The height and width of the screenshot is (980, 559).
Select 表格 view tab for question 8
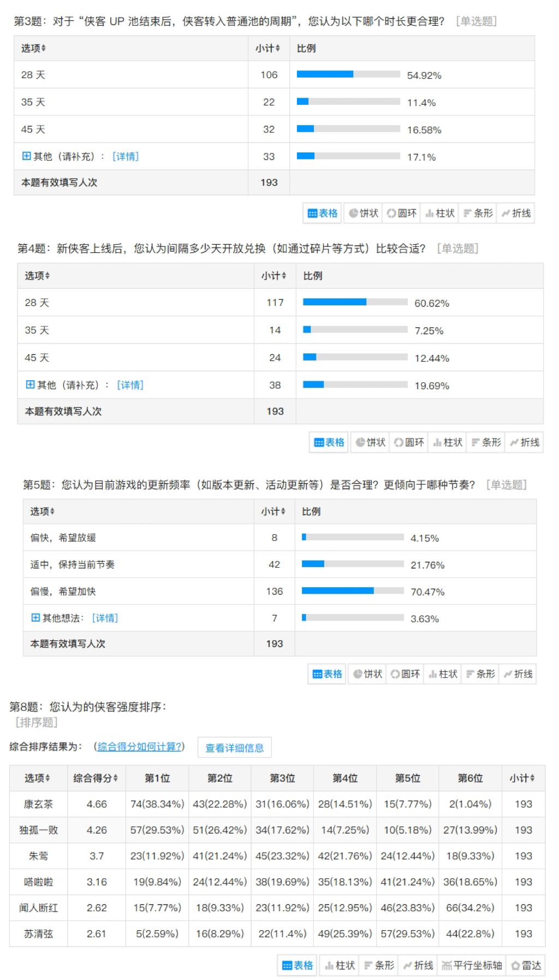(298, 965)
